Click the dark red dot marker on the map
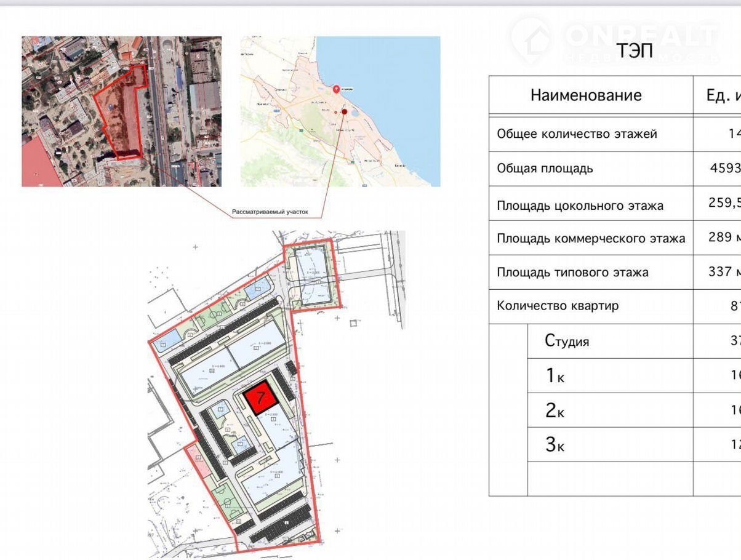 pos(344,112)
